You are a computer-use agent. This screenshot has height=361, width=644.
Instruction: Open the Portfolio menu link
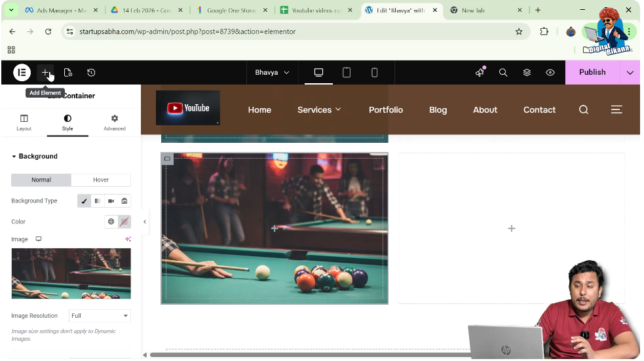(386, 110)
